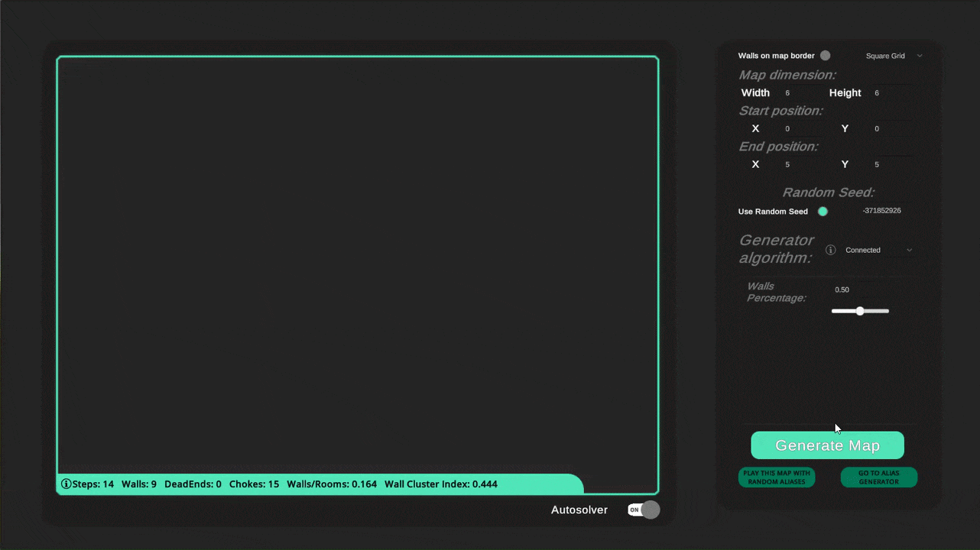Viewport: 980px width, 550px height.
Task: Toggle Walls on map border option
Action: 825,56
